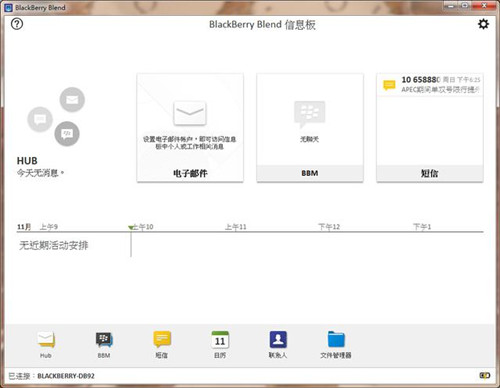
Task: Click the 上午9 timeline label
Action: [49, 227]
